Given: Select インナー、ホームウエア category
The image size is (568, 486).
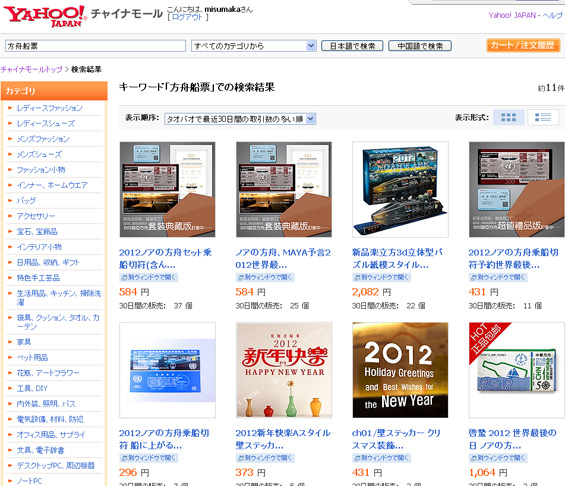Looking at the screenshot, I should pyautogui.click(x=52, y=185).
